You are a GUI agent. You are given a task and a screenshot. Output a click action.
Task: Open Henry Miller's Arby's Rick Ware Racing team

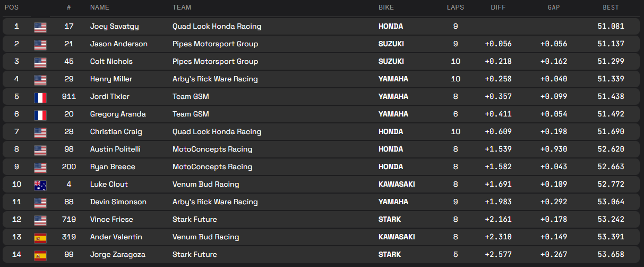coord(215,79)
